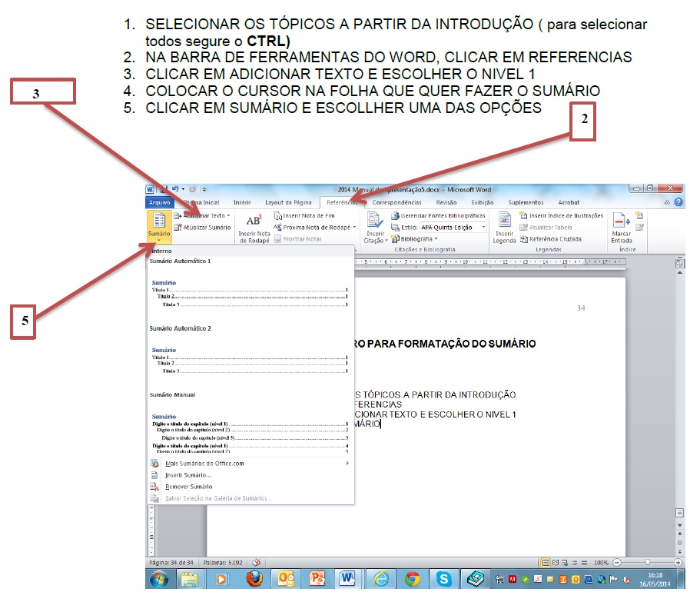
Task: Click Referência Cruzada in Legendas group
Action: coord(550,239)
